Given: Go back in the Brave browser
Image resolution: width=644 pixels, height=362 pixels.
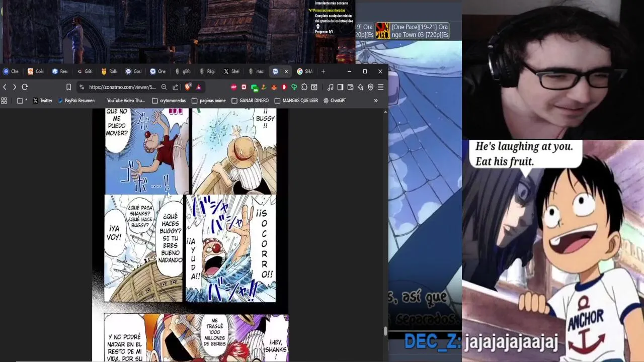Looking at the screenshot, I should point(5,87).
